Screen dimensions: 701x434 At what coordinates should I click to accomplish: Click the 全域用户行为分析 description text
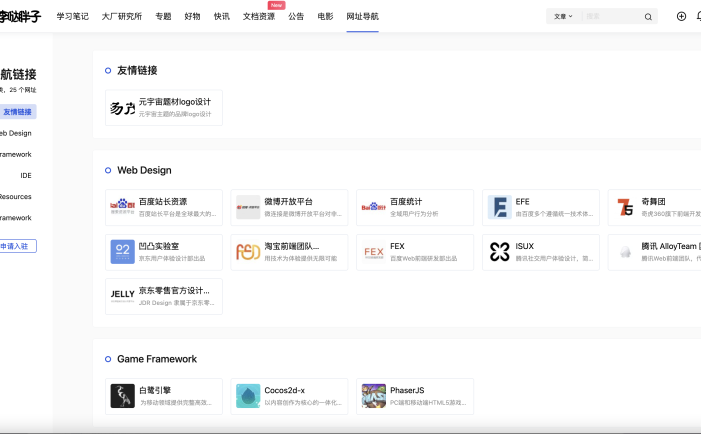click(x=414, y=214)
